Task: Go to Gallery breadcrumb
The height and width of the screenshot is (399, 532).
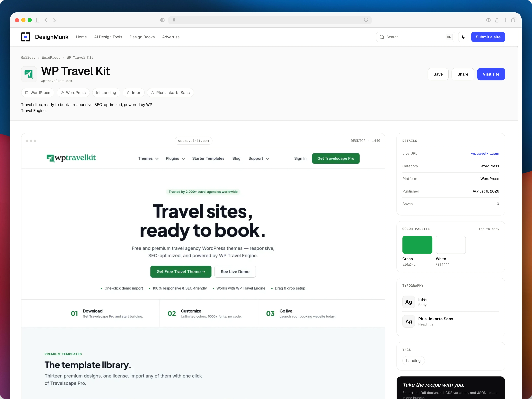Action: (28, 57)
